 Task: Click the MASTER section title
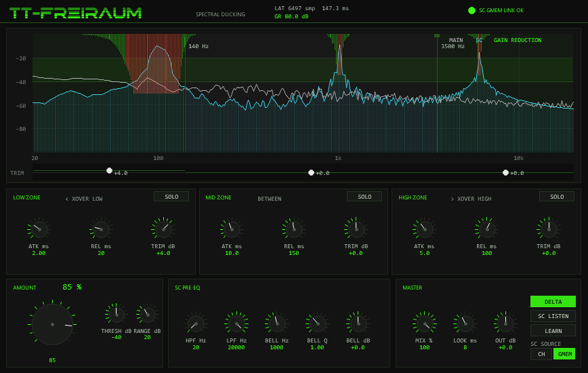[x=412, y=288]
